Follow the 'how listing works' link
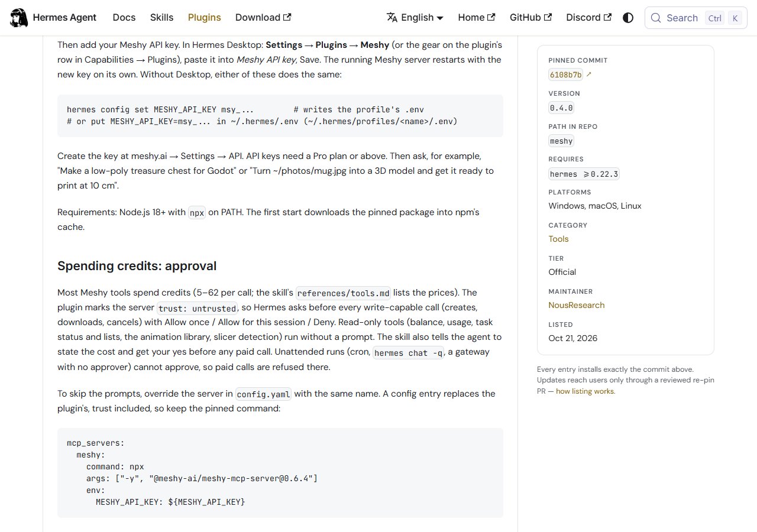Screen dimensions: 757x532 [x=585, y=391]
